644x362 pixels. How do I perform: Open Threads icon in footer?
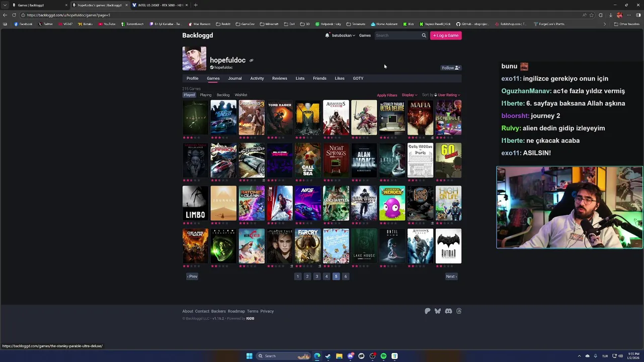(459, 311)
